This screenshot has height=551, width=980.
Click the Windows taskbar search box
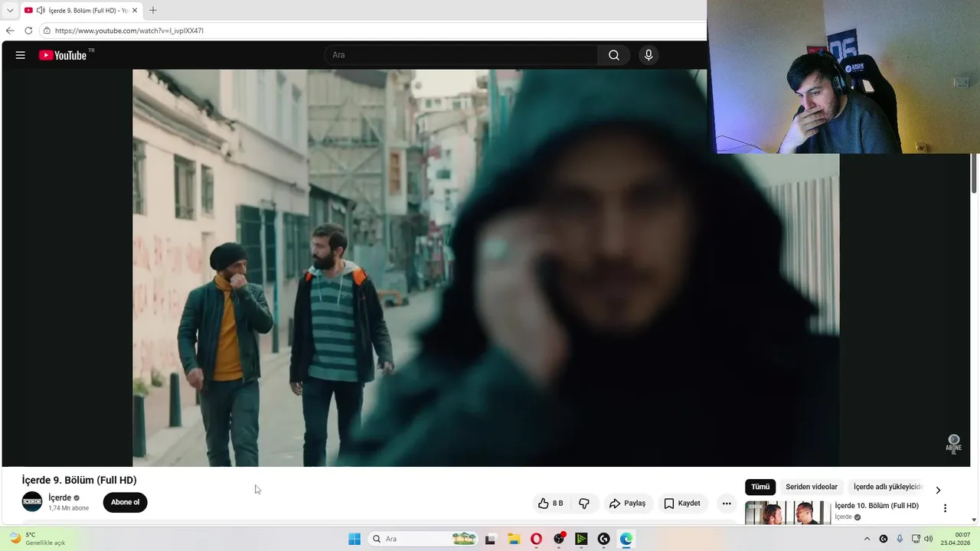tap(423, 539)
